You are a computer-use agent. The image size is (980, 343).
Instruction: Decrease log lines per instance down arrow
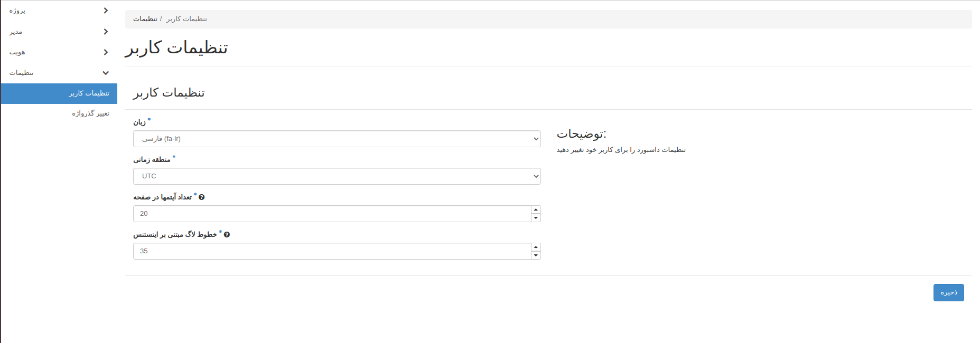click(536, 255)
